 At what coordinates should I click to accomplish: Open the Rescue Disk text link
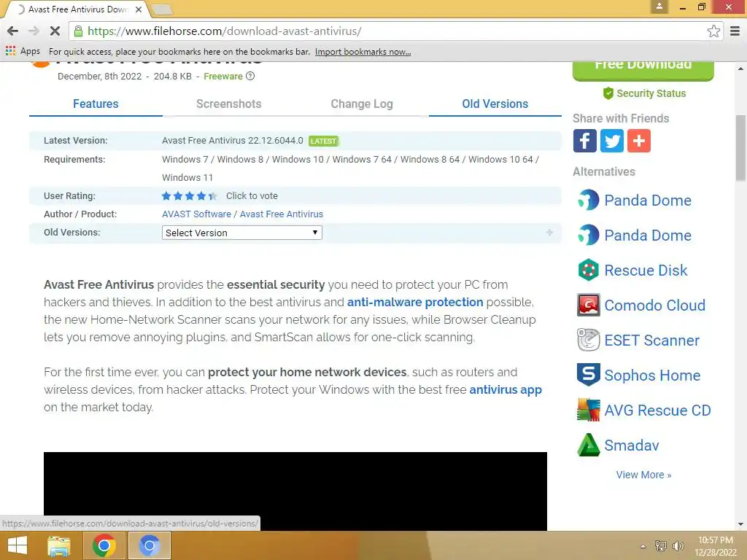pos(646,270)
